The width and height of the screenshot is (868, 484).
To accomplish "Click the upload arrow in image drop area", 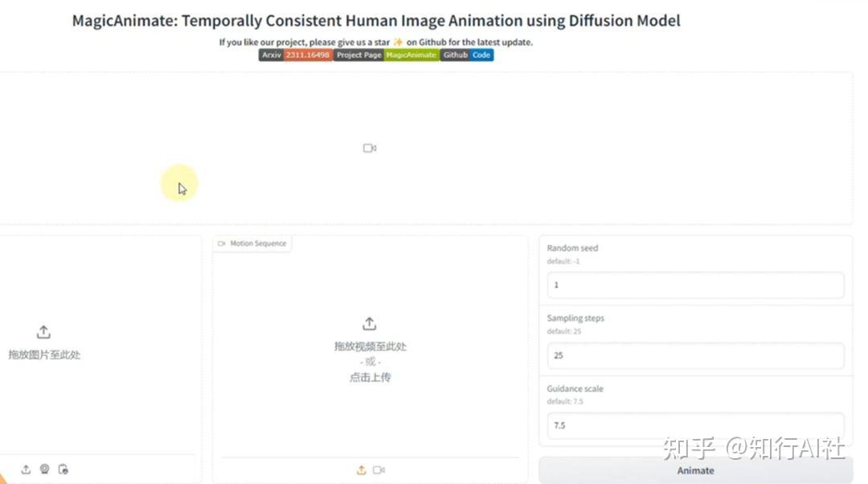I will coord(43,331).
